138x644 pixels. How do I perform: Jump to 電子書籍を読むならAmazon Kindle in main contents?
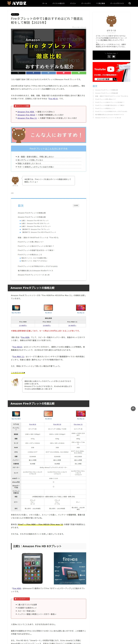(35, 270)
